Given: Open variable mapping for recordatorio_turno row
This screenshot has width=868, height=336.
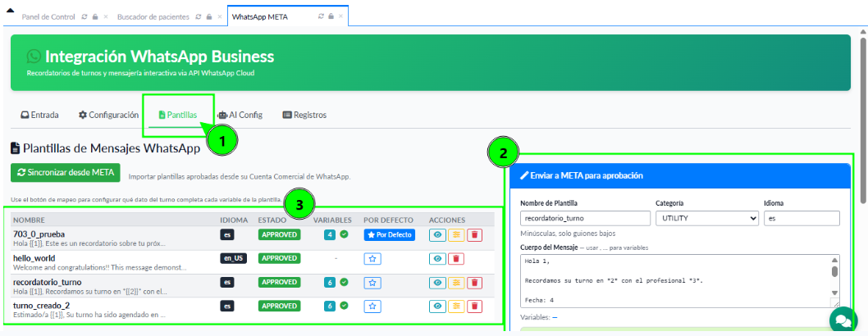Looking at the screenshot, I should pyautogui.click(x=456, y=283).
